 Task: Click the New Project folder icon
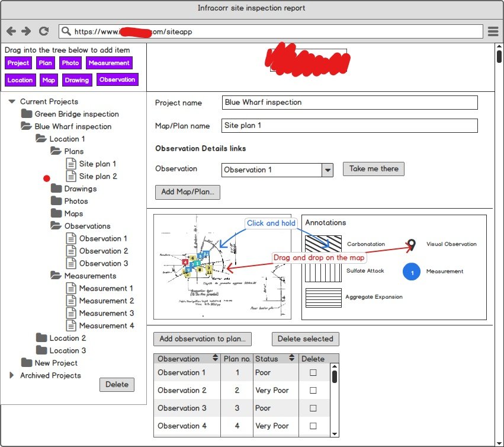pos(27,362)
